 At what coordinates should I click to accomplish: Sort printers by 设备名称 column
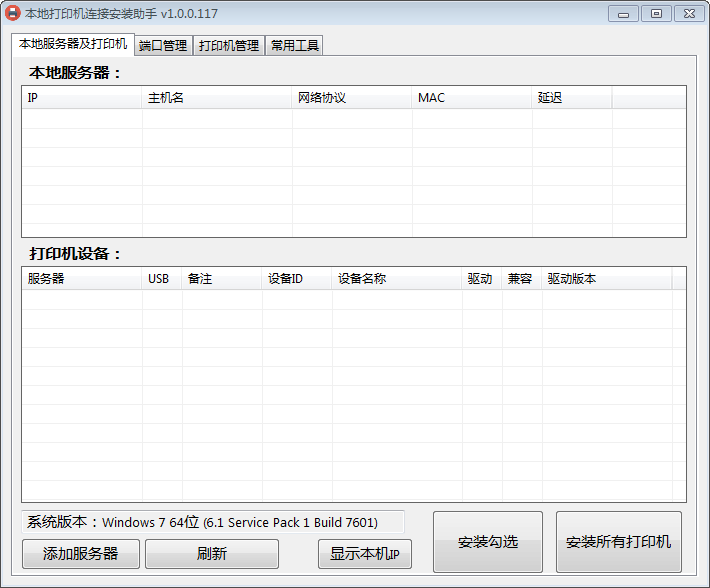(x=397, y=279)
